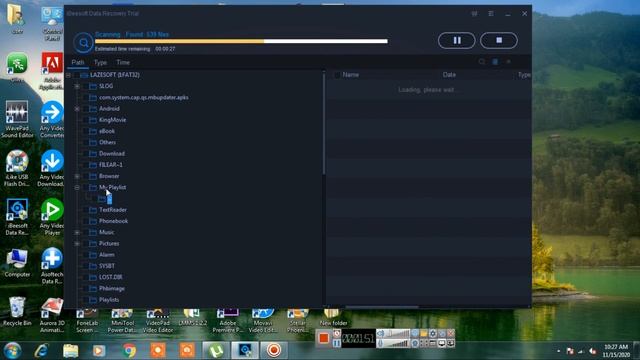
Task: Open Aurora 3D Animation desktop icon
Action: click(x=52, y=315)
